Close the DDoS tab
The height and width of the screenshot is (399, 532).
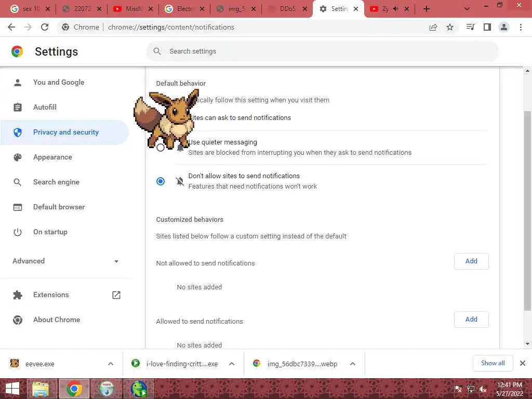(304, 9)
